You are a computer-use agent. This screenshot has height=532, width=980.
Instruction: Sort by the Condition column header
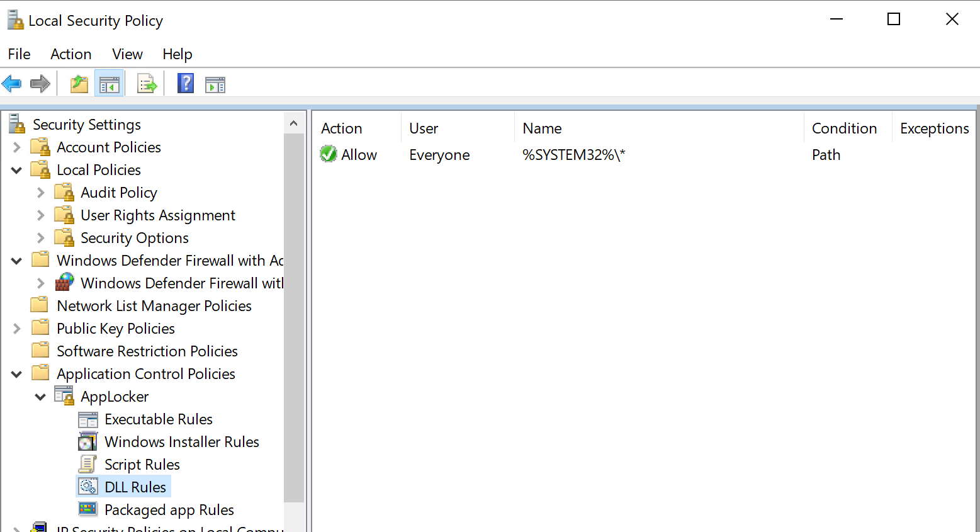pos(848,128)
